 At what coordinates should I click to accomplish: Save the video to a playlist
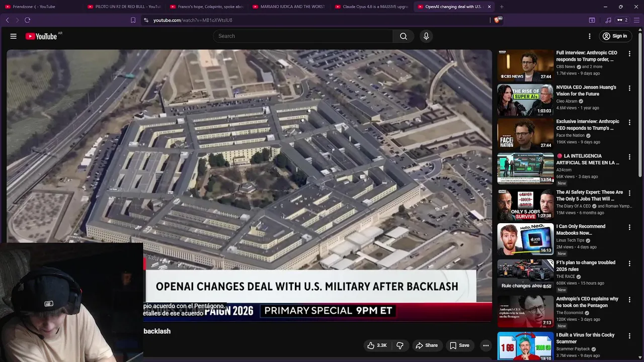(x=459, y=345)
